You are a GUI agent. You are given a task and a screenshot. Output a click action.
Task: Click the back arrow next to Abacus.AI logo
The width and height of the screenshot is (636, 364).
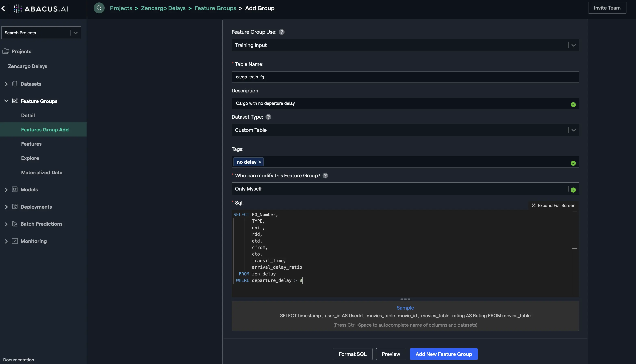coord(3,8)
